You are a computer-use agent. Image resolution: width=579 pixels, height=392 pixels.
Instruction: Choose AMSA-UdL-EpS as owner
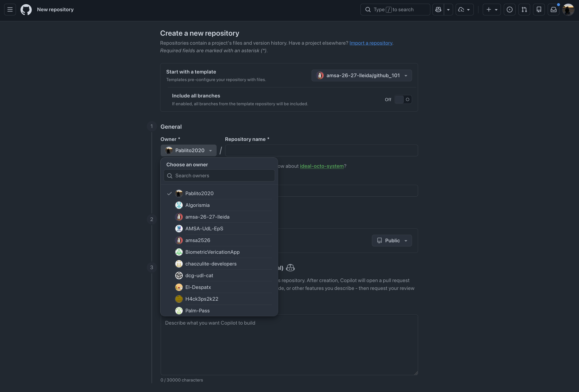pyautogui.click(x=219, y=229)
